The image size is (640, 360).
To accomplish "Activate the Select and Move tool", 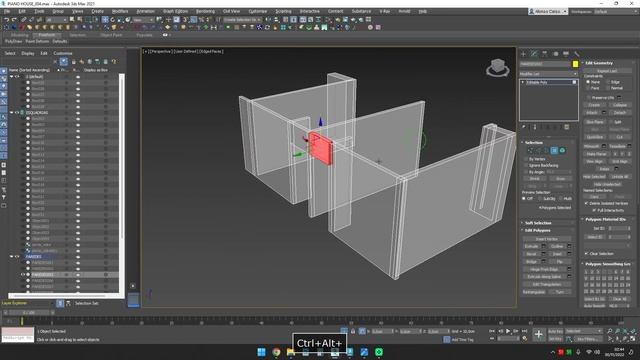I will [x=105, y=20].
